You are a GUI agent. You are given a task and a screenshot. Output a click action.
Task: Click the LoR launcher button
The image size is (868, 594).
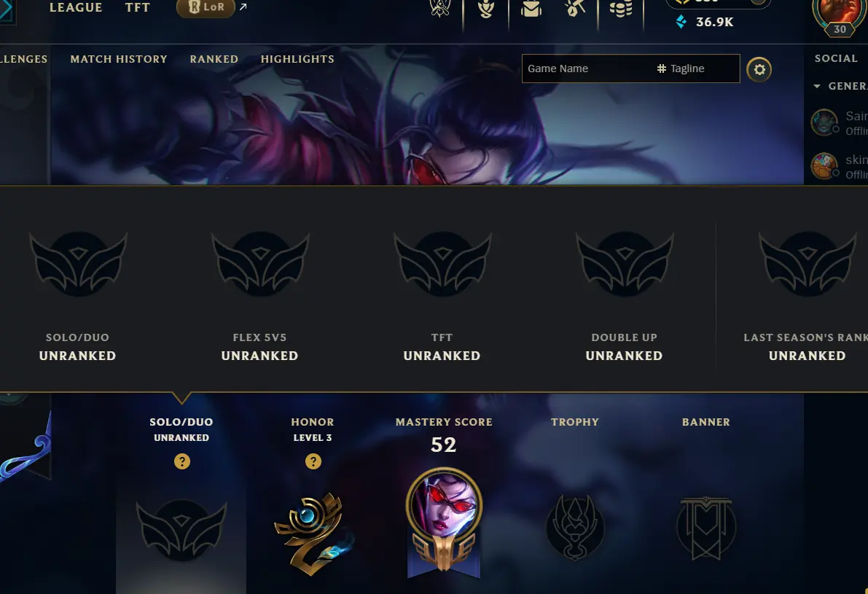(x=206, y=8)
